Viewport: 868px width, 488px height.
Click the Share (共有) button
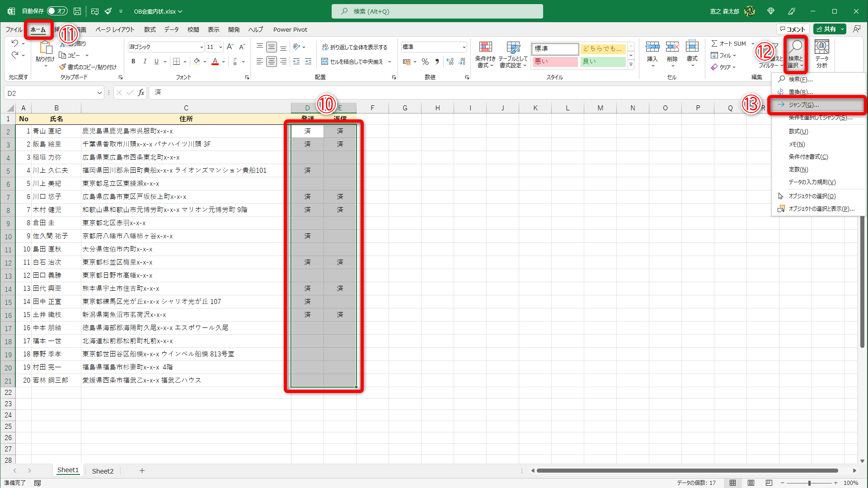tap(827, 29)
